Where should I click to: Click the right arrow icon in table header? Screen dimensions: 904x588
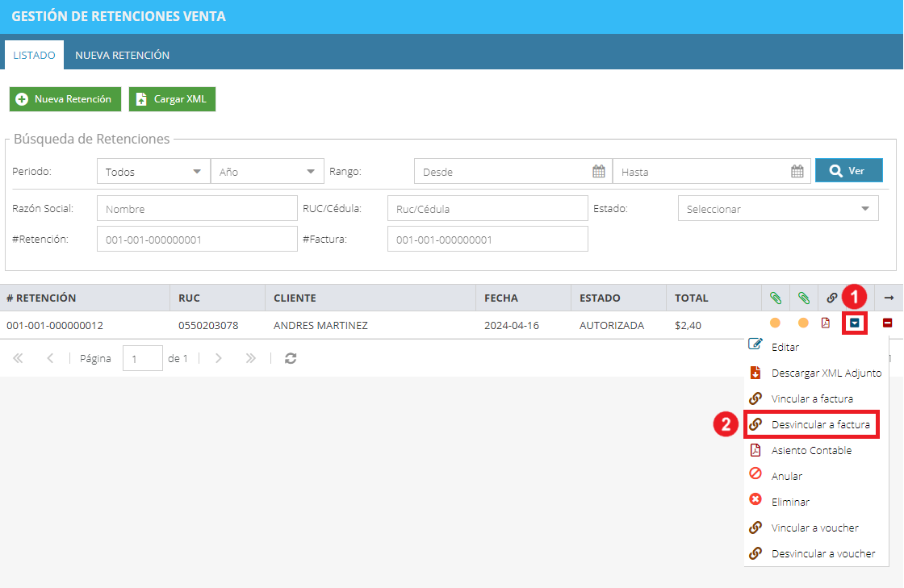click(x=889, y=298)
